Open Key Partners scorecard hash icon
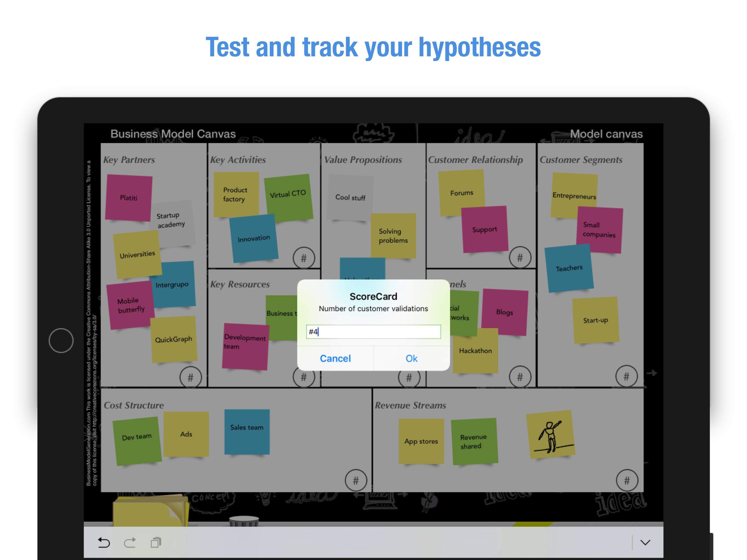The height and width of the screenshot is (560, 747). coord(191,377)
